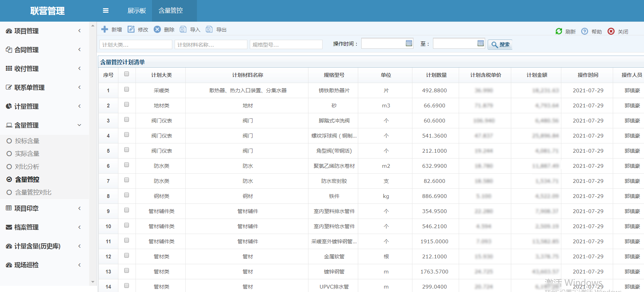Screen dimensions: 644x292
Task: Click the 计量管理 pie chart icon
Action: [x=9, y=106]
